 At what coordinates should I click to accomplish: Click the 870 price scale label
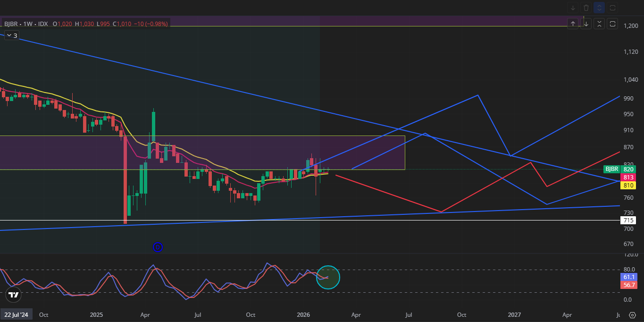click(628, 148)
